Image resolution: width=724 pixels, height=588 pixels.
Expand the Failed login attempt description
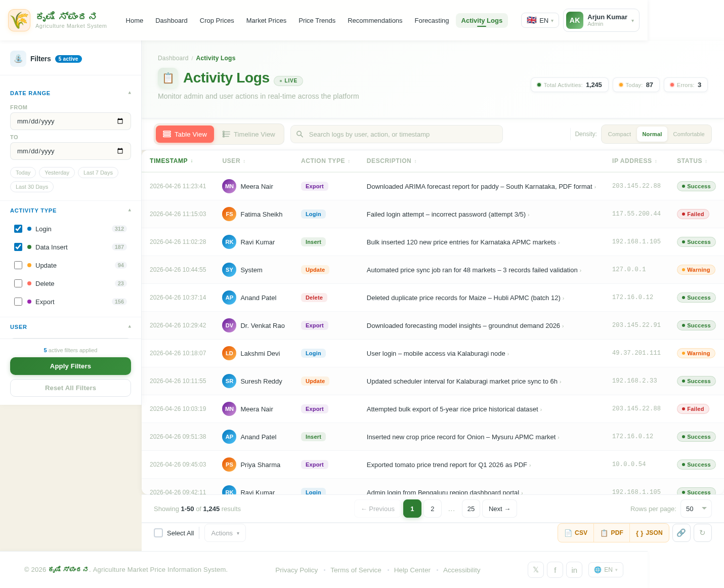(x=529, y=215)
